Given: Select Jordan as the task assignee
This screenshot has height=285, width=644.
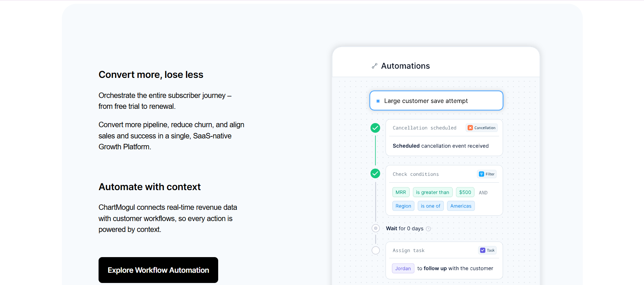Looking at the screenshot, I should pos(403,268).
